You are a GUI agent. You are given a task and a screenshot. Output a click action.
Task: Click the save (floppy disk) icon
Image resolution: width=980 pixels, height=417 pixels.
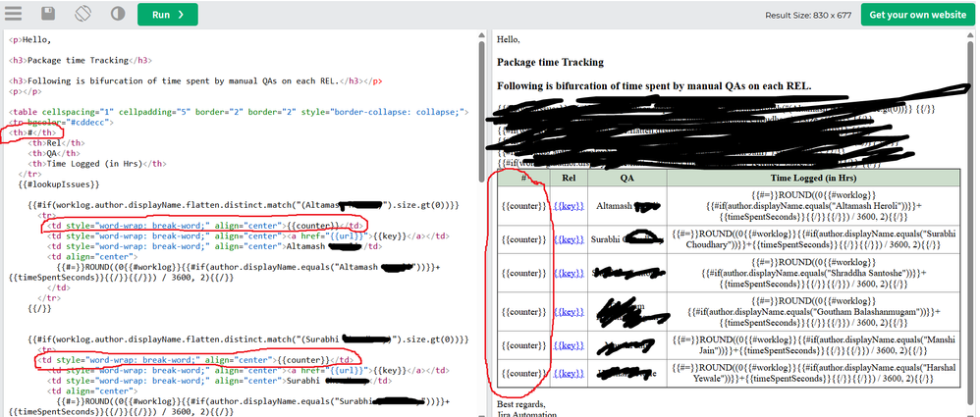click(x=47, y=14)
